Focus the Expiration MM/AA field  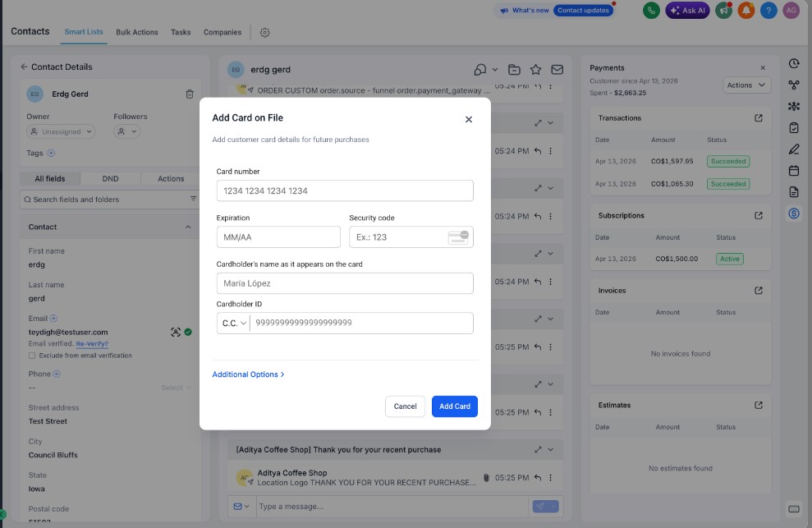[278, 237]
